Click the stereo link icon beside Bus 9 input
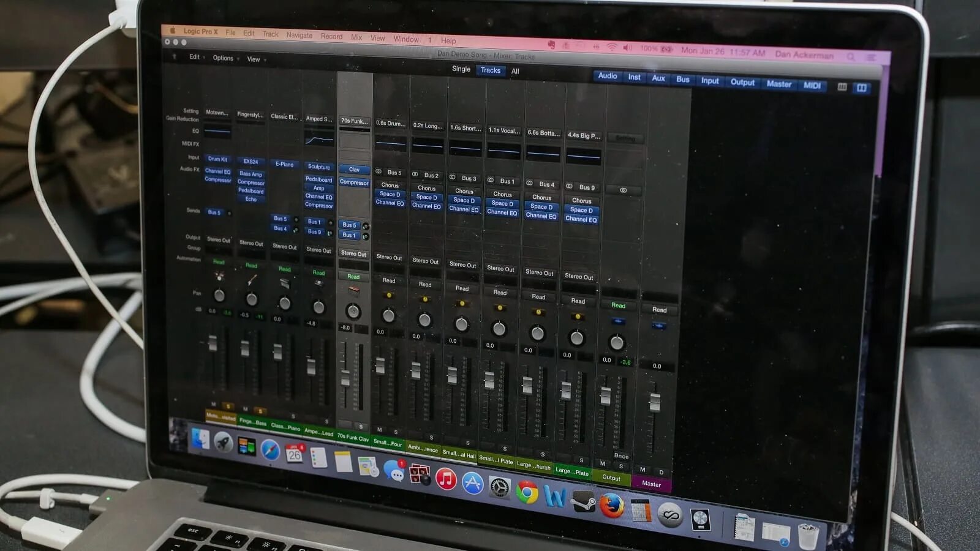This screenshot has width=980, height=551. [x=569, y=186]
